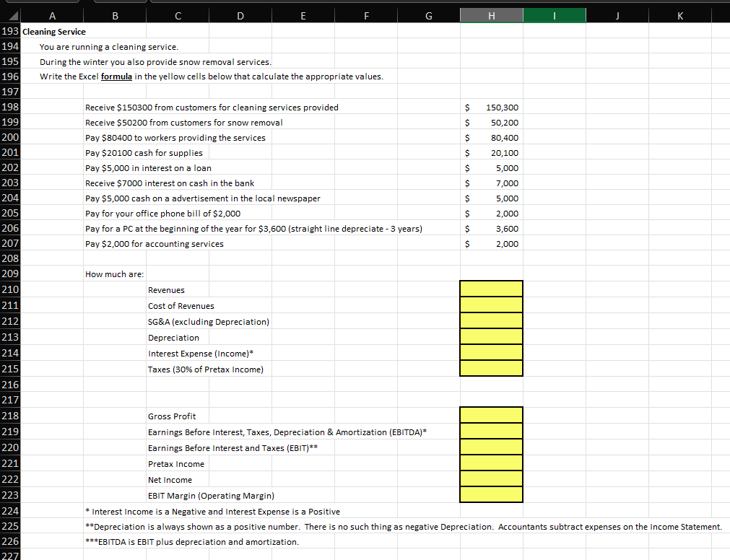Viewport: 730px width, 560px height.
Task: Click 'You are running a cleaning service.' text
Action: [109, 47]
